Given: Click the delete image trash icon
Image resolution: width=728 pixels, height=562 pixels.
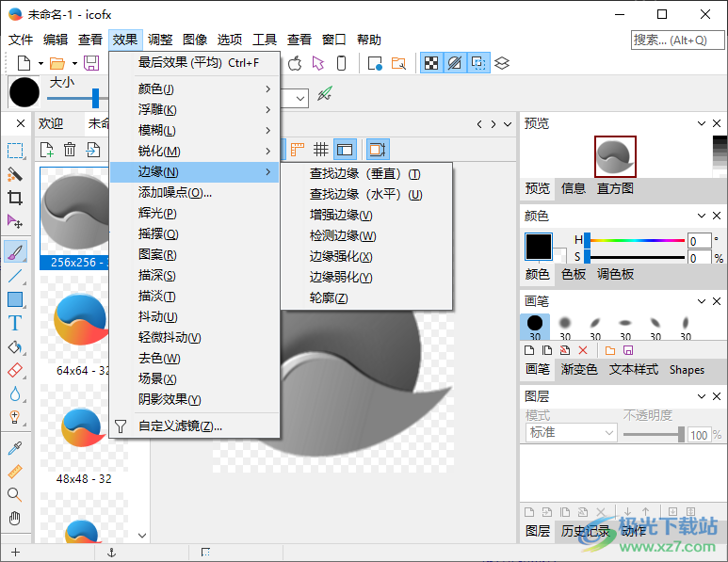Looking at the screenshot, I should 70,150.
